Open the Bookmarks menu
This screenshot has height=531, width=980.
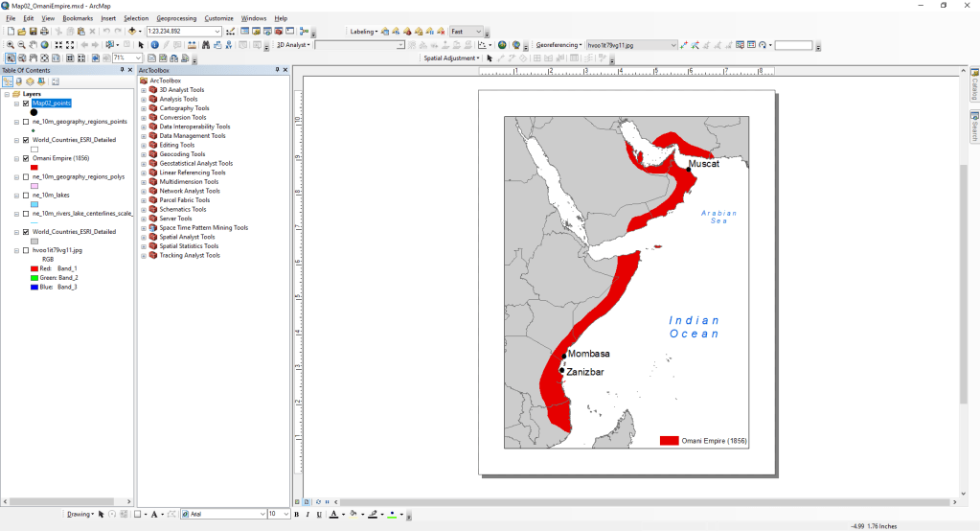(x=78, y=18)
